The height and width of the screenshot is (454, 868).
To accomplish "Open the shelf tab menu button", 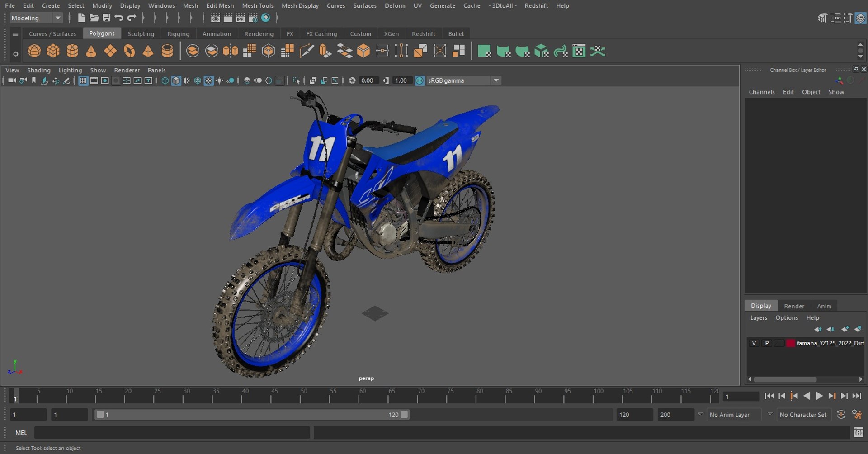I will click(15, 34).
